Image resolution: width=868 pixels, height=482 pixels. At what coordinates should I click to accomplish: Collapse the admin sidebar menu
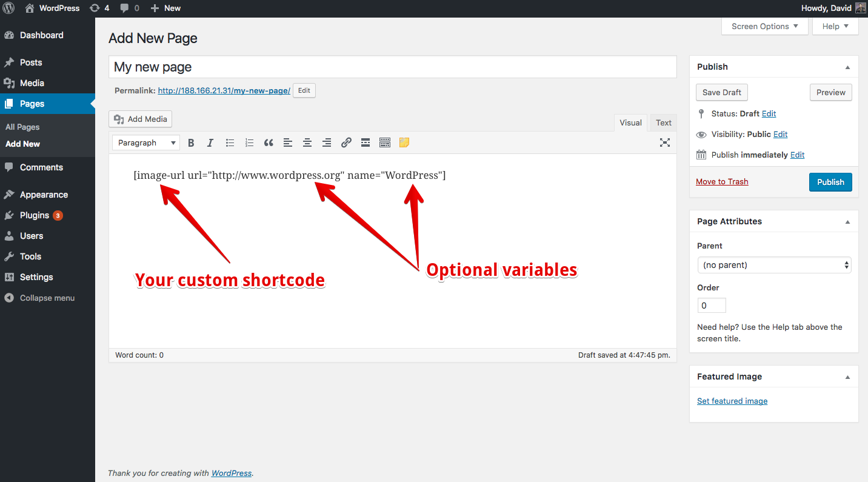pos(47,298)
